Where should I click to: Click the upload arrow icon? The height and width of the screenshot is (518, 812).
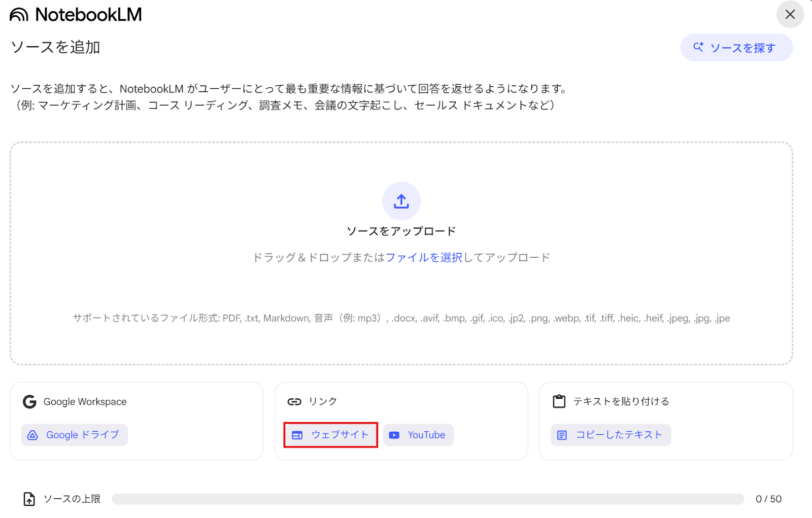point(401,201)
